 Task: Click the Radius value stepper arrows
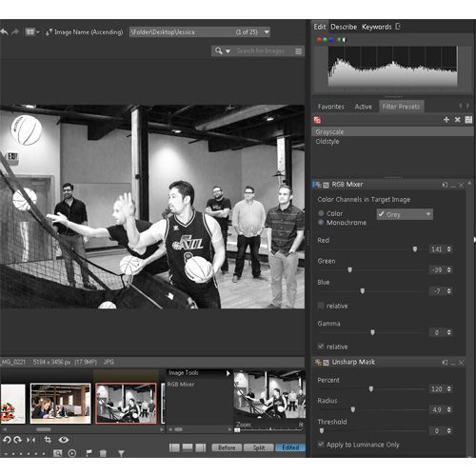click(449, 409)
